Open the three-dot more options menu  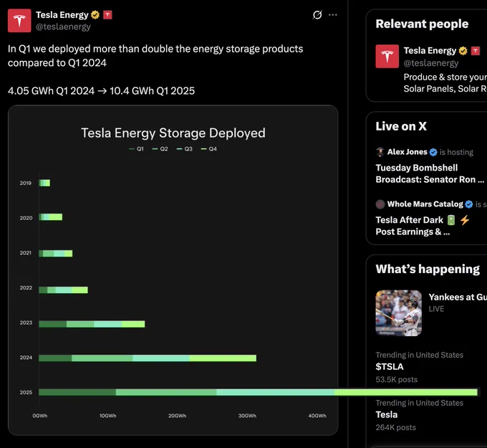coord(332,14)
